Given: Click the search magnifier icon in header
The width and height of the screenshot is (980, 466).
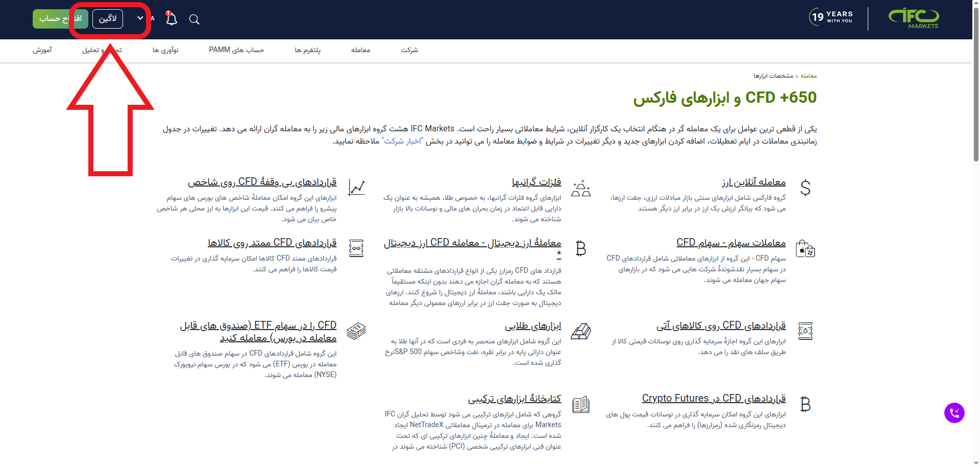Looking at the screenshot, I should point(194,19).
